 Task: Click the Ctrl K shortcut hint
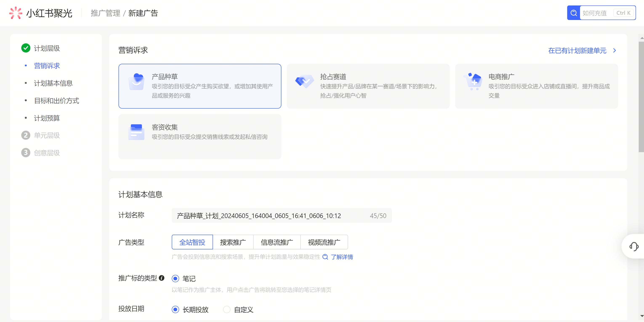click(x=623, y=13)
